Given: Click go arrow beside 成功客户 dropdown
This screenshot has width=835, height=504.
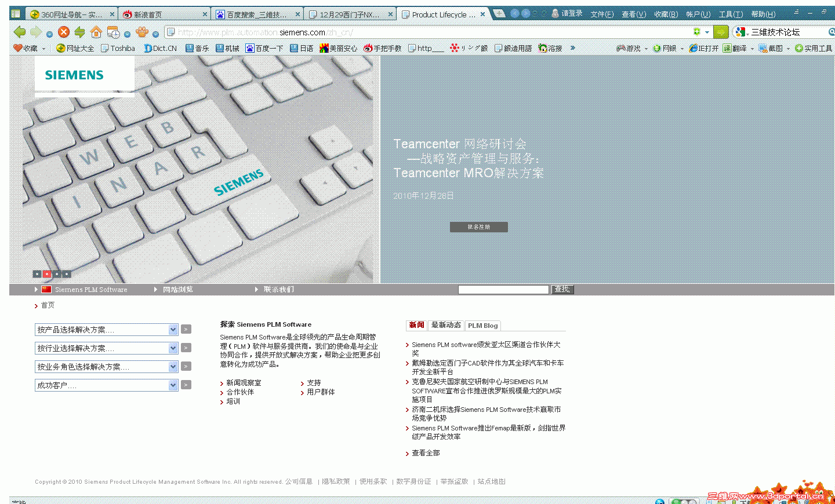Looking at the screenshot, I should click(x=186, y=385).
